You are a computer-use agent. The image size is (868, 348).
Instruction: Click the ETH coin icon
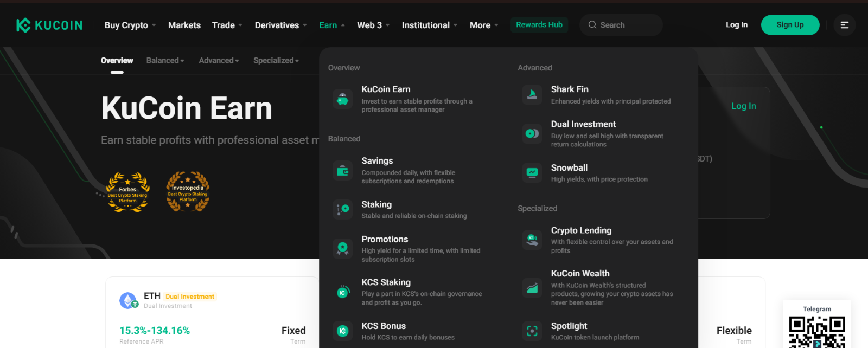pos(129,300)
